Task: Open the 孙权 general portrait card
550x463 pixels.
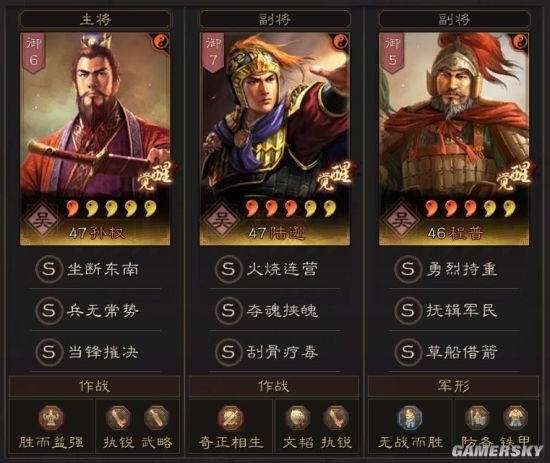Action: coord(95,139)
